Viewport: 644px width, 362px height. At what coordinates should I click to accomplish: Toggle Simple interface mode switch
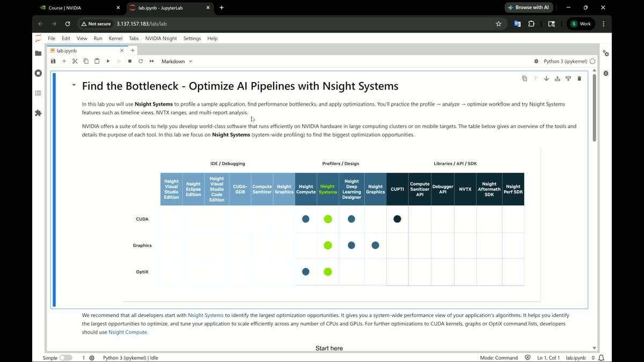click(x=65, y=358)
